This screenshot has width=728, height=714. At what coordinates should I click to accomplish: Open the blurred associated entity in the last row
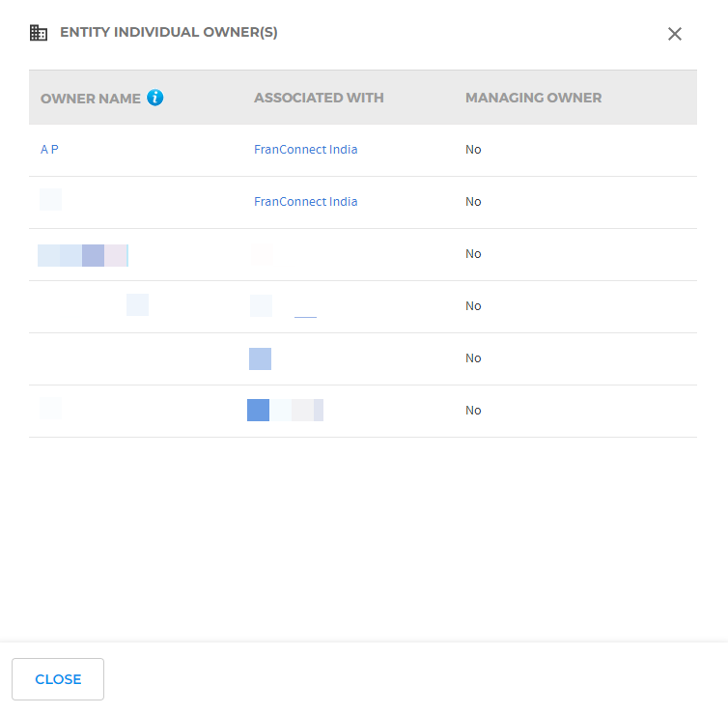pyautogui.click(x=285, y=411)
